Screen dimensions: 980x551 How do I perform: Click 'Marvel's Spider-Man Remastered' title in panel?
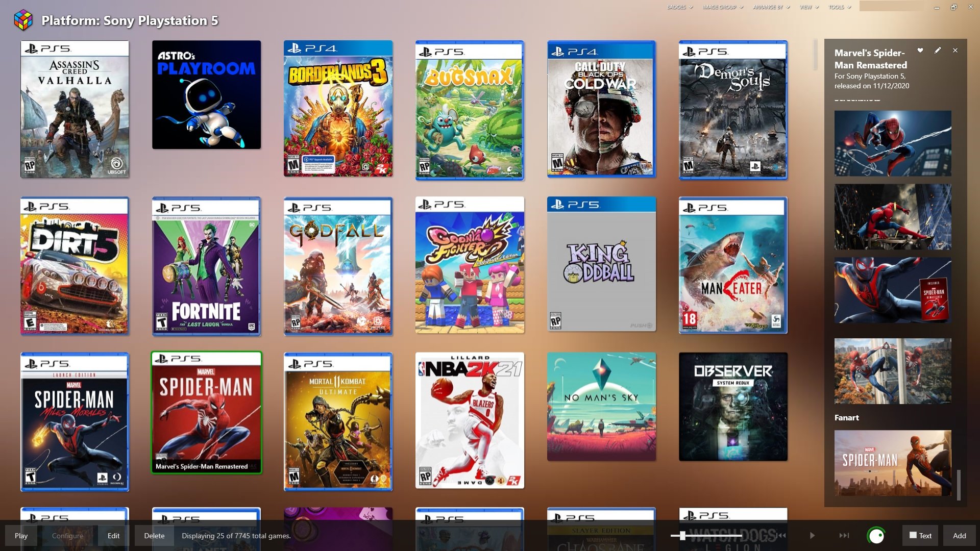[x=871, y=59]
